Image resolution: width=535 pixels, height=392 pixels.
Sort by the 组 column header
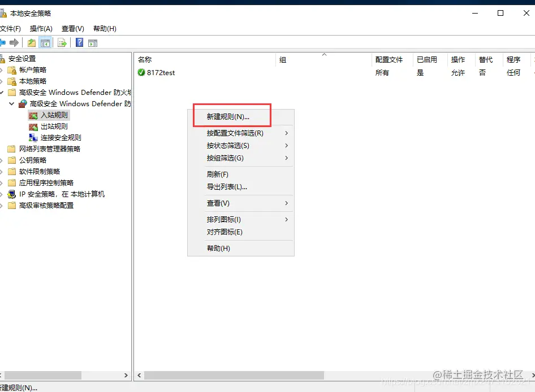[x=323, y=60]
